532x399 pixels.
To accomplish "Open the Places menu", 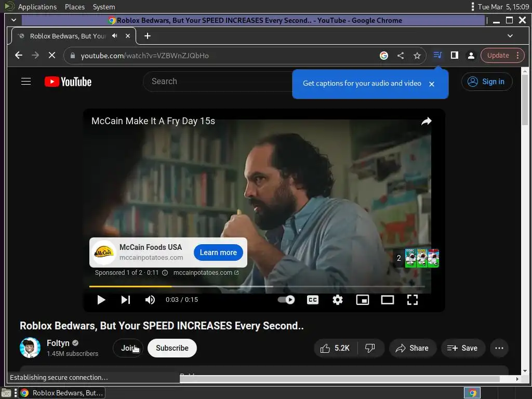I will coord(75,7).
